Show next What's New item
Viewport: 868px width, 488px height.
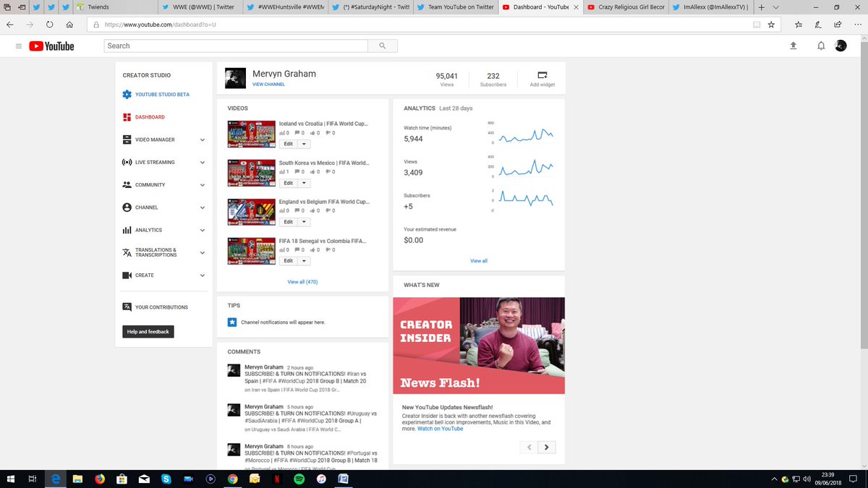[547, 447]
